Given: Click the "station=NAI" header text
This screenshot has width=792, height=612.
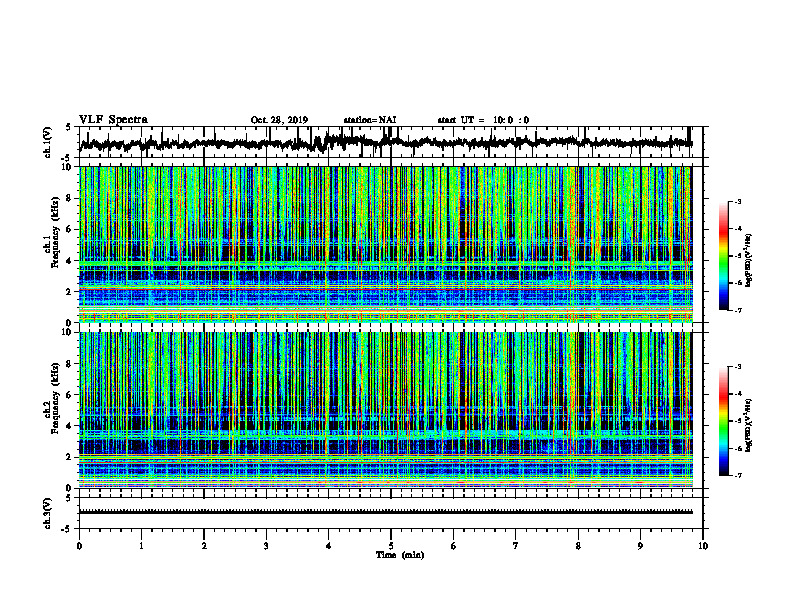Looking at the screenshot, I should 370,120.
